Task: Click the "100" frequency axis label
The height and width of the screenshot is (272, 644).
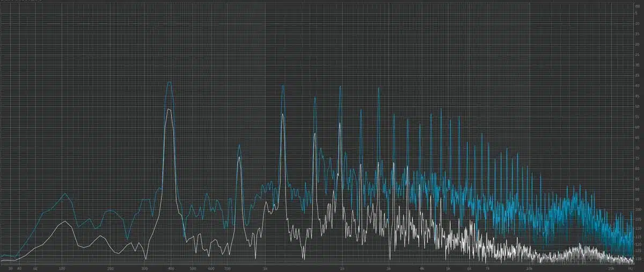Action: [x=62, y=268]
